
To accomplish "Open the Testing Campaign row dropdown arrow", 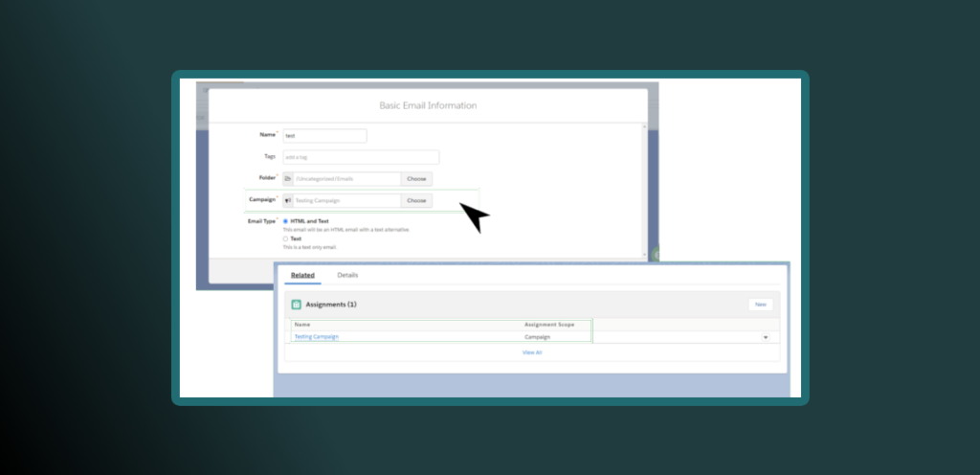I will pos(766,337).
